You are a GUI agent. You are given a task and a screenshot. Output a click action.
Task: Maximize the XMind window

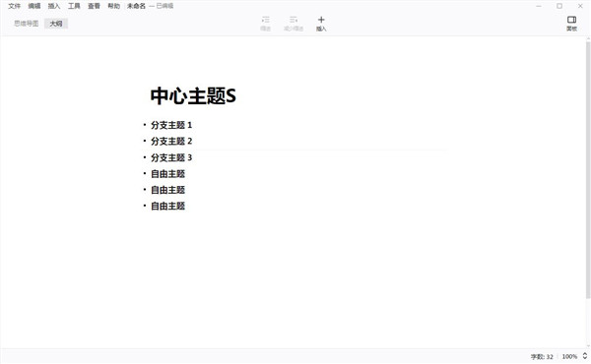pos(559,6)
